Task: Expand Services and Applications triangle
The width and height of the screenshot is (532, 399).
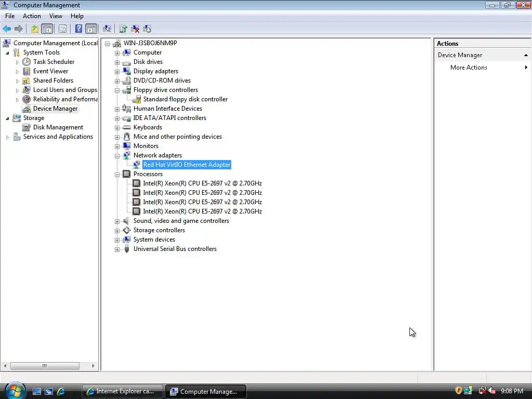Action: (7, 137)
